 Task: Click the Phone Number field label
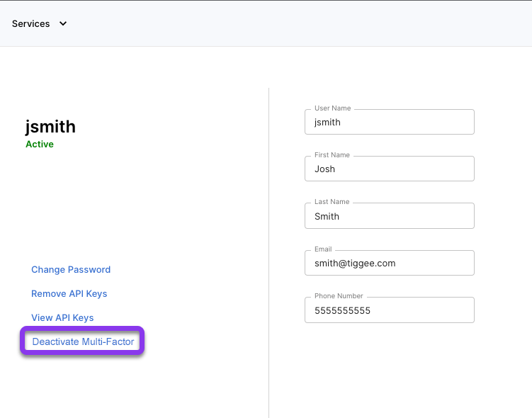pyautogui.click(x=339, y=296)
